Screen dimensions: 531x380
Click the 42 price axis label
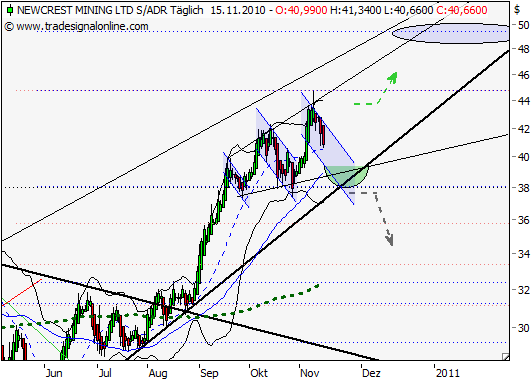pyautogui.click(x=523, y=129)
